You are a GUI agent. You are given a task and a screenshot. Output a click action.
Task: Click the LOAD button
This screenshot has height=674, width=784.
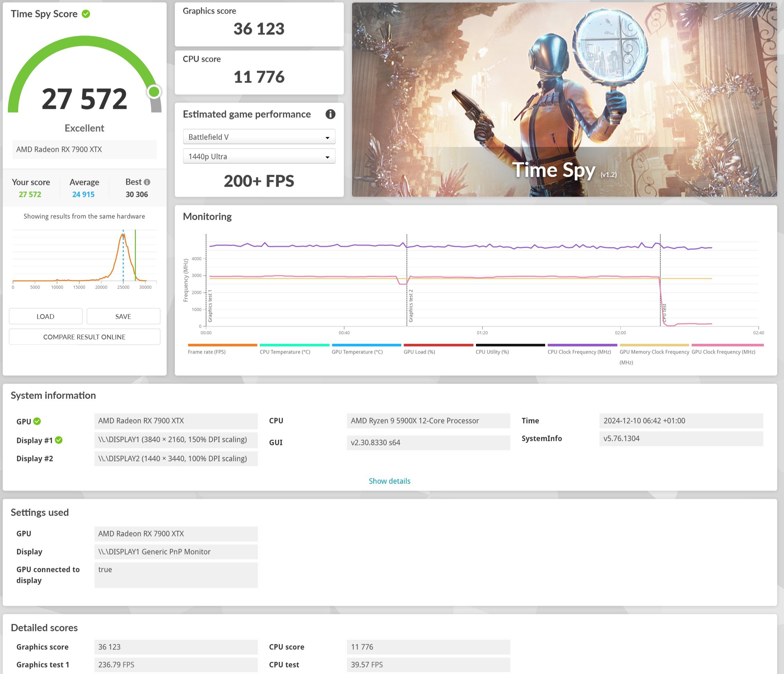45,316
